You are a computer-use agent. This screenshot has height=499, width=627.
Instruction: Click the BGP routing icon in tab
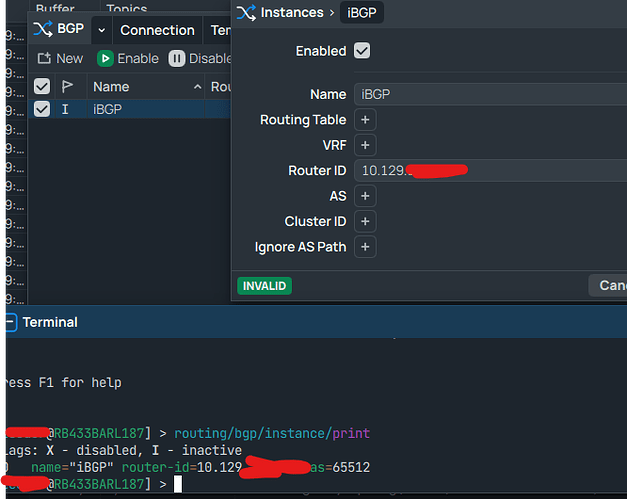pyautogui.click(x=42, y=29)
